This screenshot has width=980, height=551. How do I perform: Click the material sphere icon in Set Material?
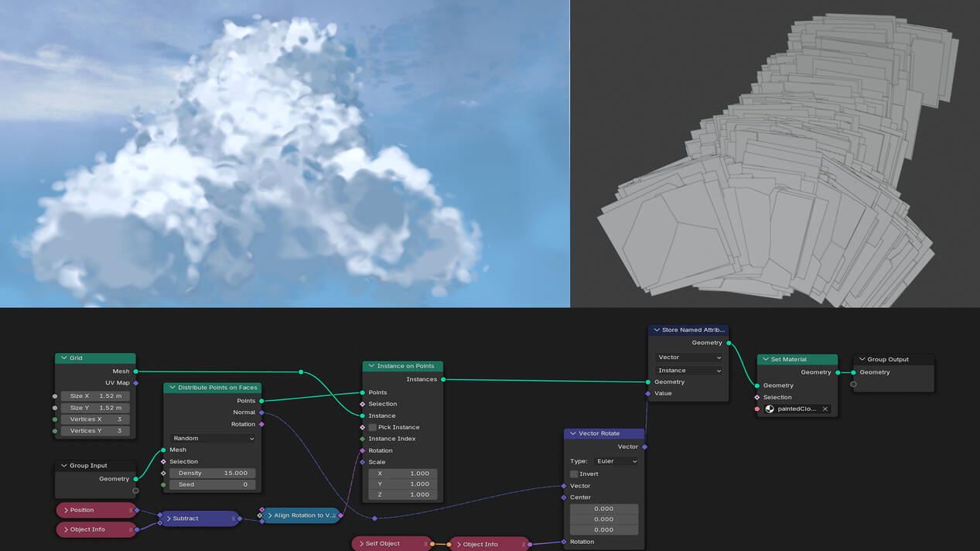770,409
